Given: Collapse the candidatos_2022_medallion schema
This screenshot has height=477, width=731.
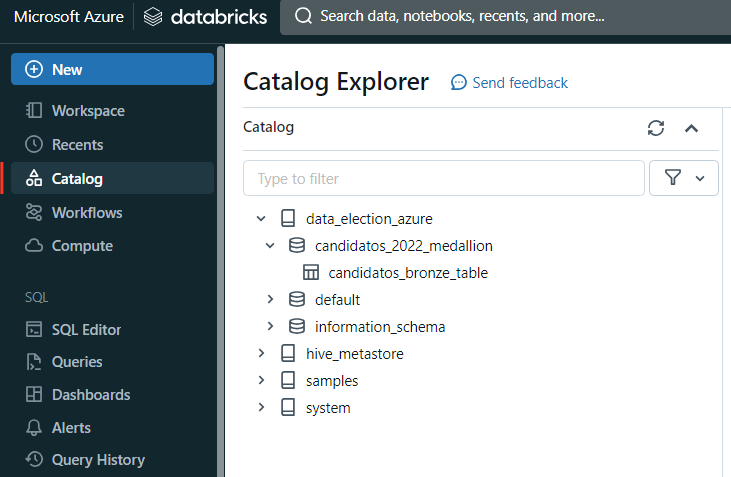Looking at the screenshot, I should 270,245.
